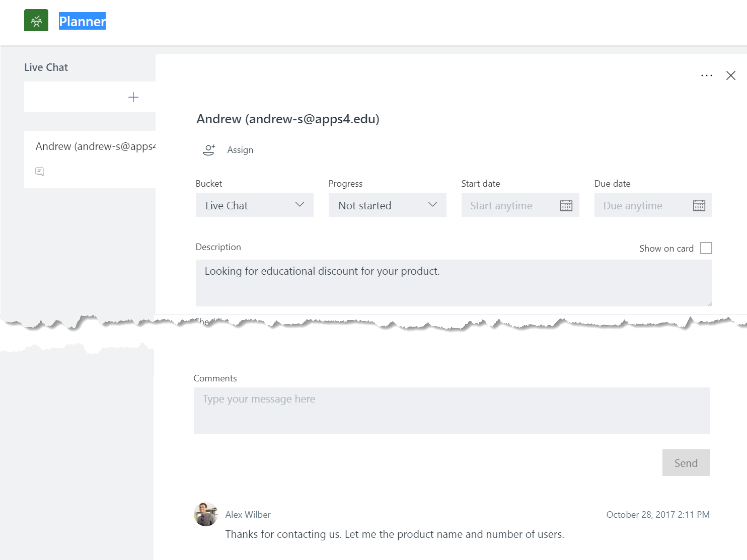The image size is (747, 560).
Task: Click the comment icon on Andrew card
Action: pyautogui.click(x=40, y=172)
